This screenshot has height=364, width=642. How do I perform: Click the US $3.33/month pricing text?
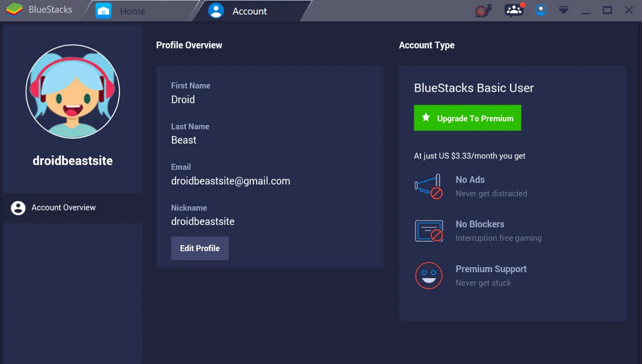pos(470,156)
